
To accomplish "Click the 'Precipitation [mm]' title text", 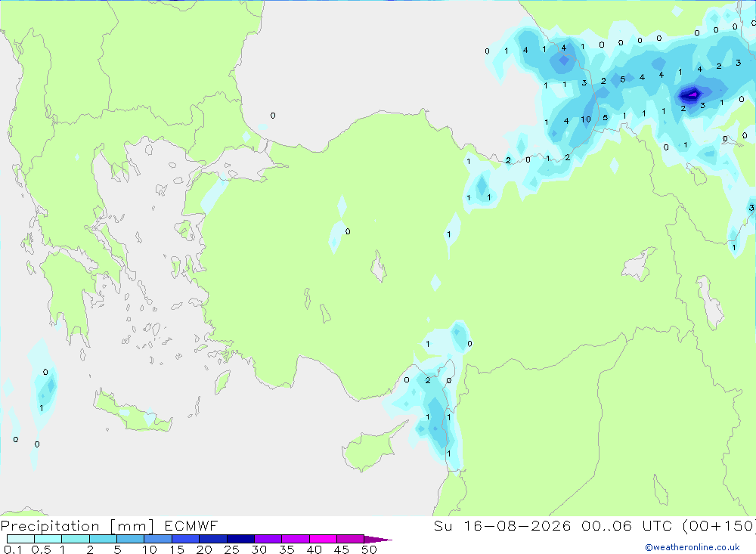I will (77, 526).
